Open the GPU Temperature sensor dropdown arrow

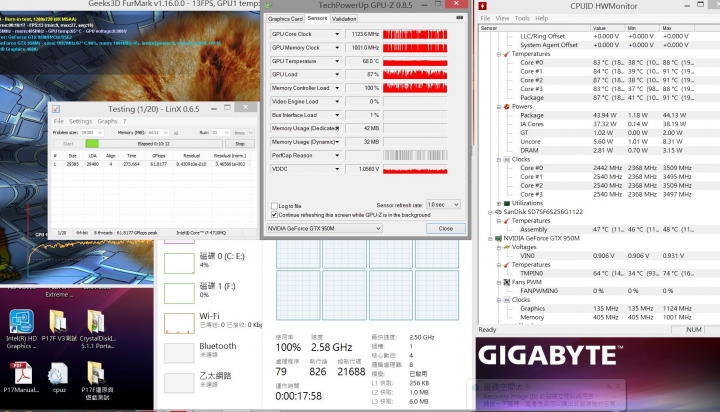(337, 61)
